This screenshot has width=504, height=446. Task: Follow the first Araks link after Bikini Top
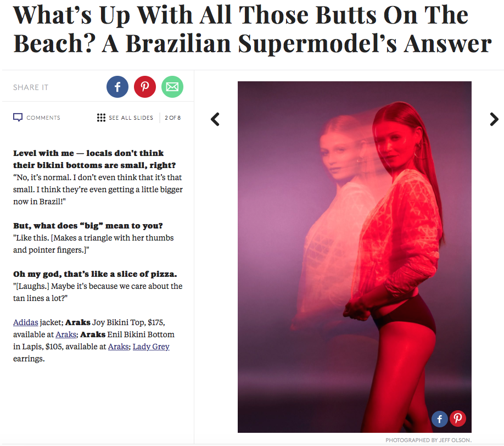66,335
